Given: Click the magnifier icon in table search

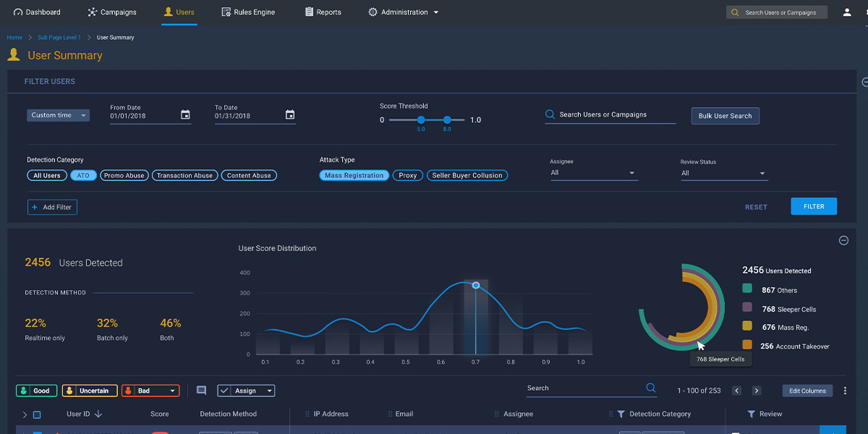Looking at the screenshot, I should 650,388.
